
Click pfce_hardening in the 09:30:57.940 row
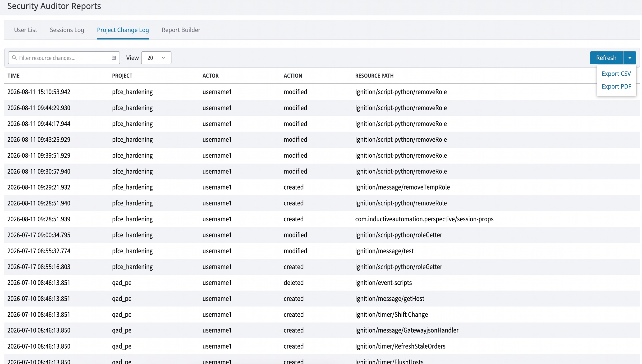pyautogui.click(x=132, y=172)
